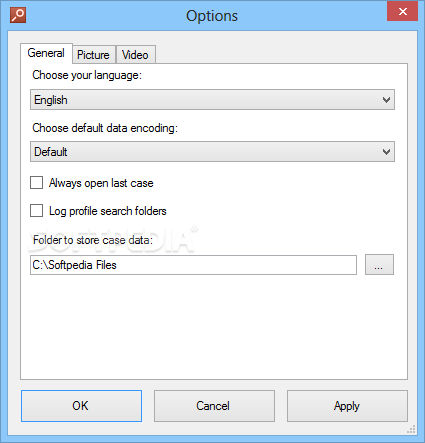Image resolution: width=425 pixels, height=443 pixels.
Task: Close the Options dialog
Action: click(402, 12)
